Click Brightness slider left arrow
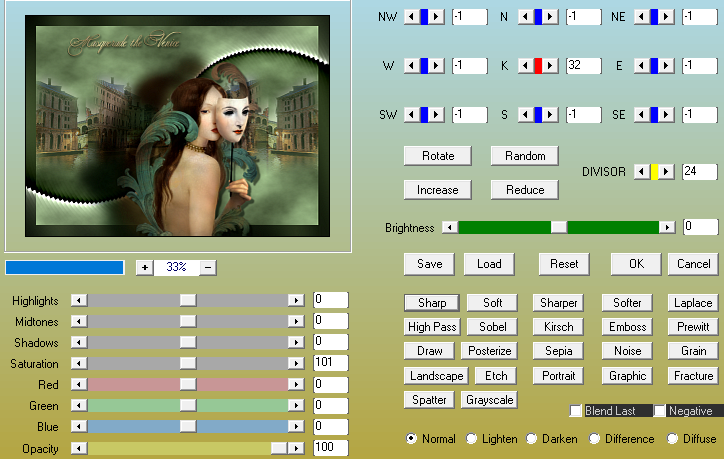Image resolution: width=724 pixels, height=459 pixels. pos(450,227)
